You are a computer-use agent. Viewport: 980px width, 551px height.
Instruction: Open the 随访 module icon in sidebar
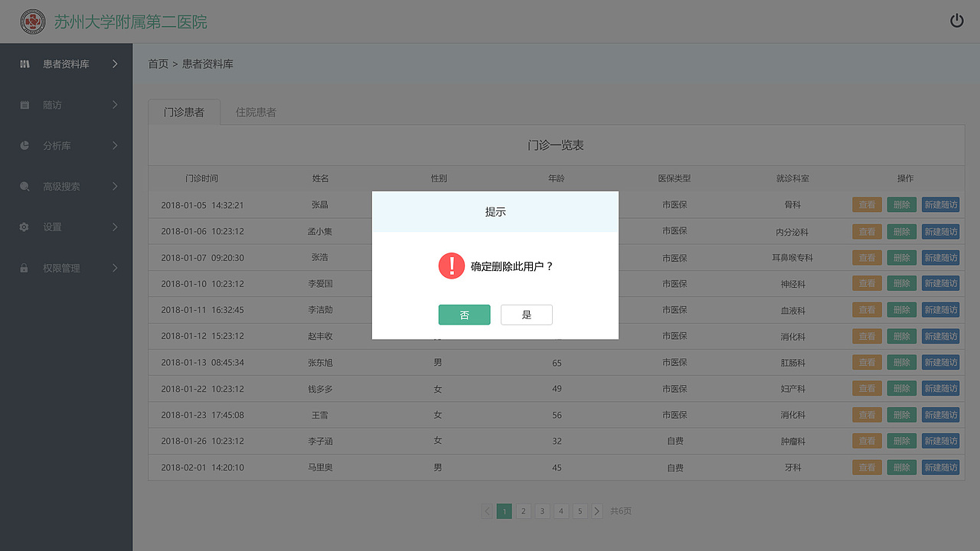click(x=24, y=105)
